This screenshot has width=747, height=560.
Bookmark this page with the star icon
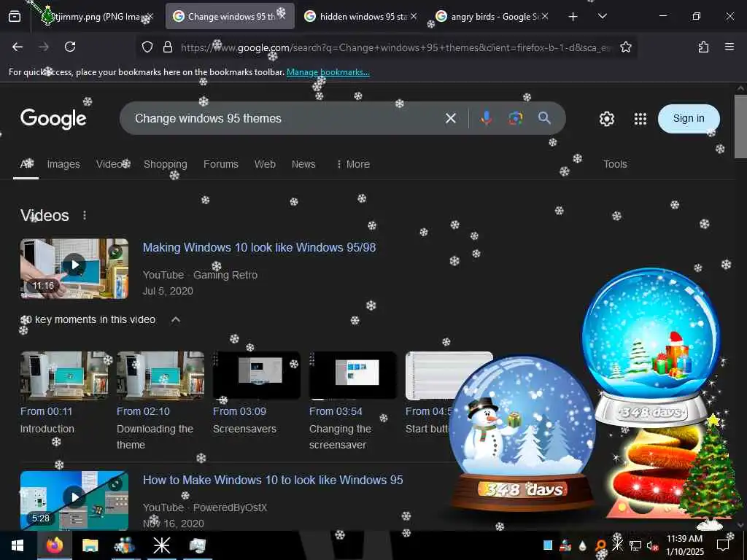pos(625,47)
